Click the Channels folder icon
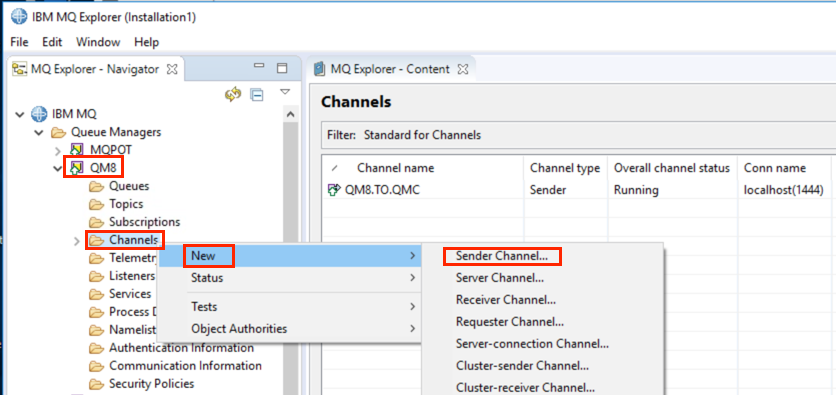Viewport: 836px width, 395px height. click(x=96, y=240)
